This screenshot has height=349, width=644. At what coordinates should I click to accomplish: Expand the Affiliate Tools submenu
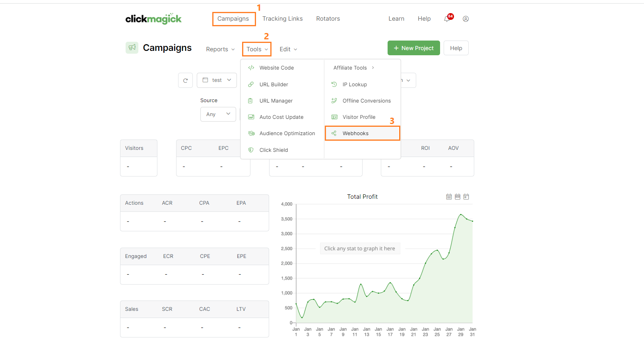(353, 68)
